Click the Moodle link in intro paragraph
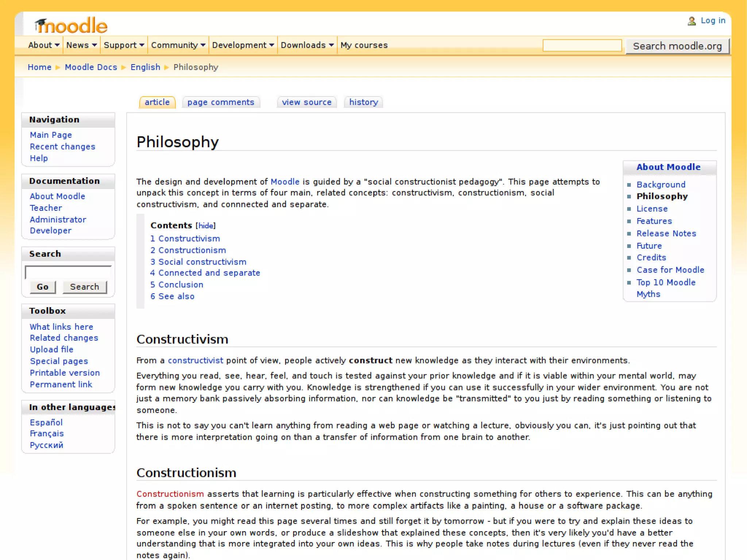Screen dimensions: 747x560 tap(285, 182)
